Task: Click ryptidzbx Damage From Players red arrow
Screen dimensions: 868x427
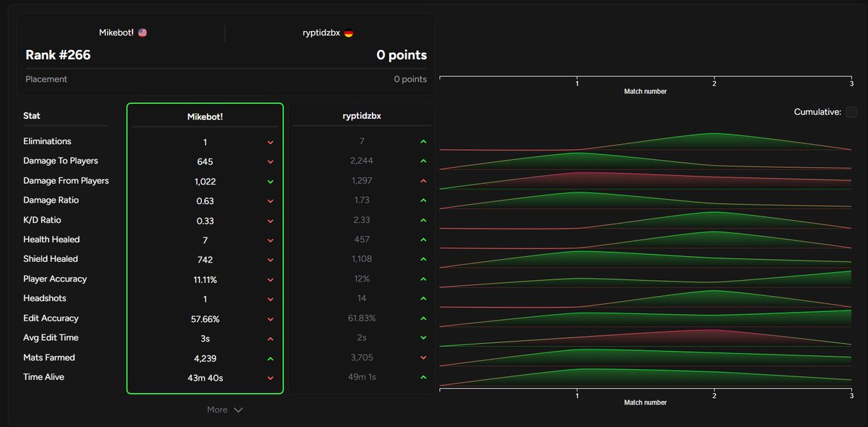Action: click(x=423, y=181)
